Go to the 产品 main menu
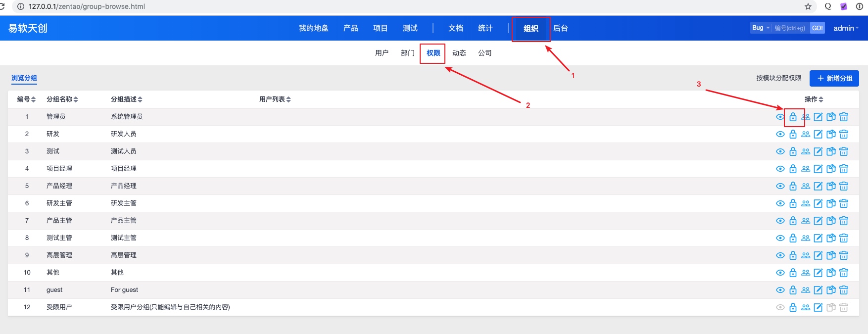 350,28
